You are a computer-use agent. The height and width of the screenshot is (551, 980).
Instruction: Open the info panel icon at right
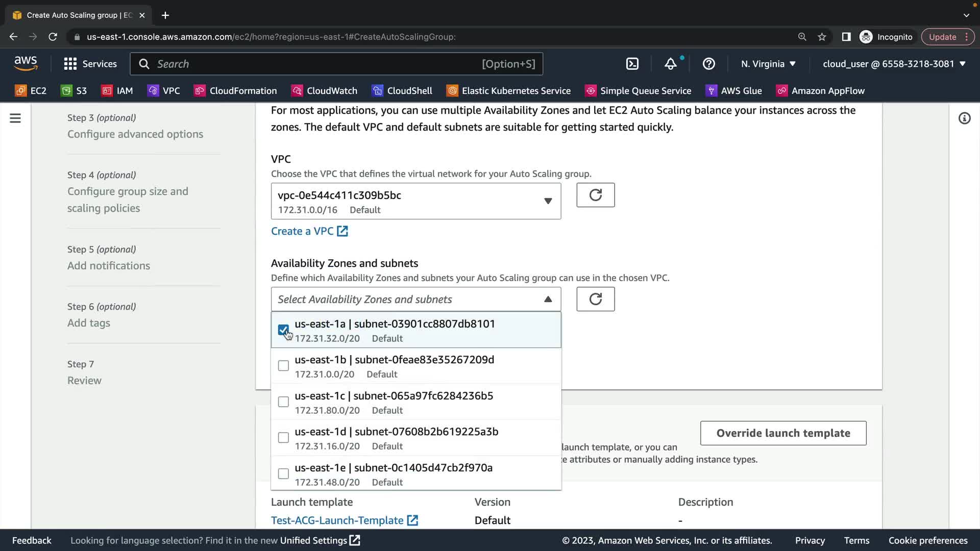pos(964,118)
